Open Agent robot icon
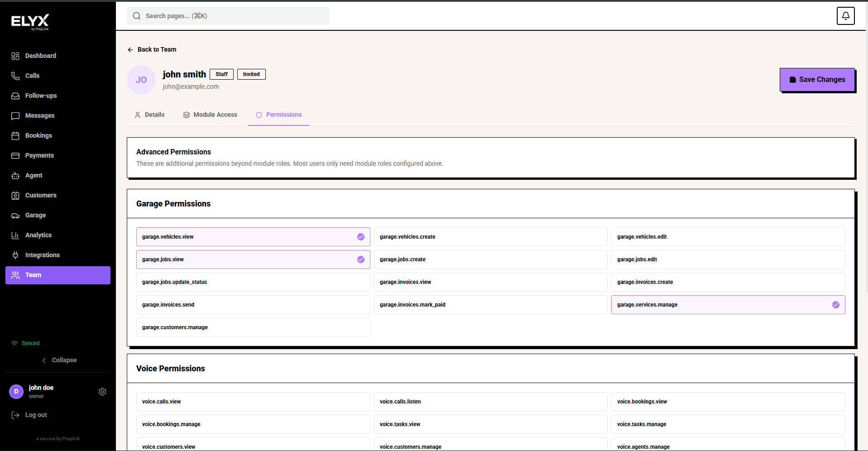 (x=15, y=175)
